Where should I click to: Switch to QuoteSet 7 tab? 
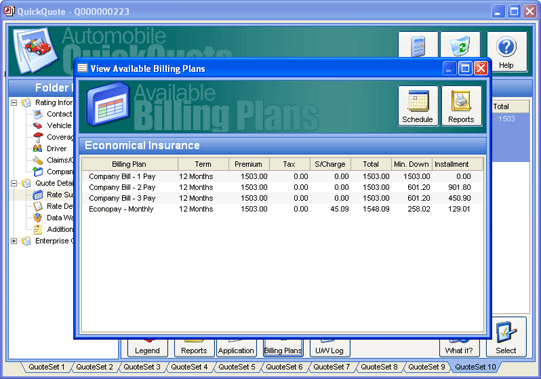[x=332, y=367]
